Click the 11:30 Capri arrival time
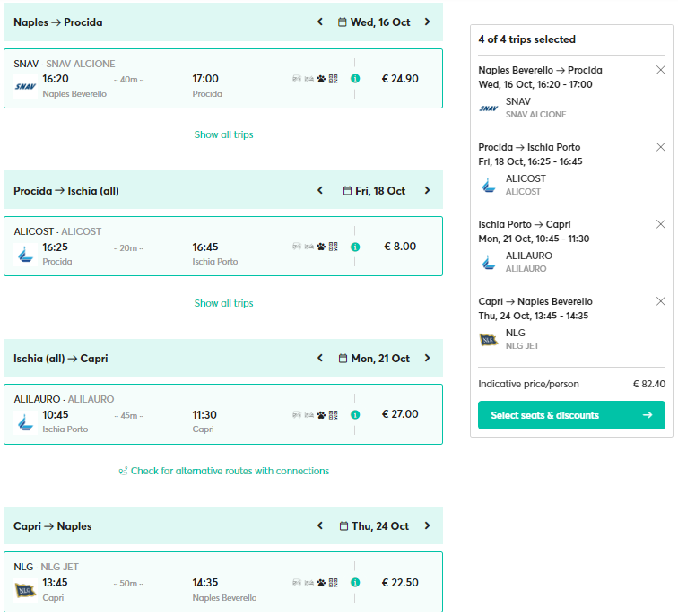Image resolution: width=678 pixels, height=616 pixels. tap(204, 415)
